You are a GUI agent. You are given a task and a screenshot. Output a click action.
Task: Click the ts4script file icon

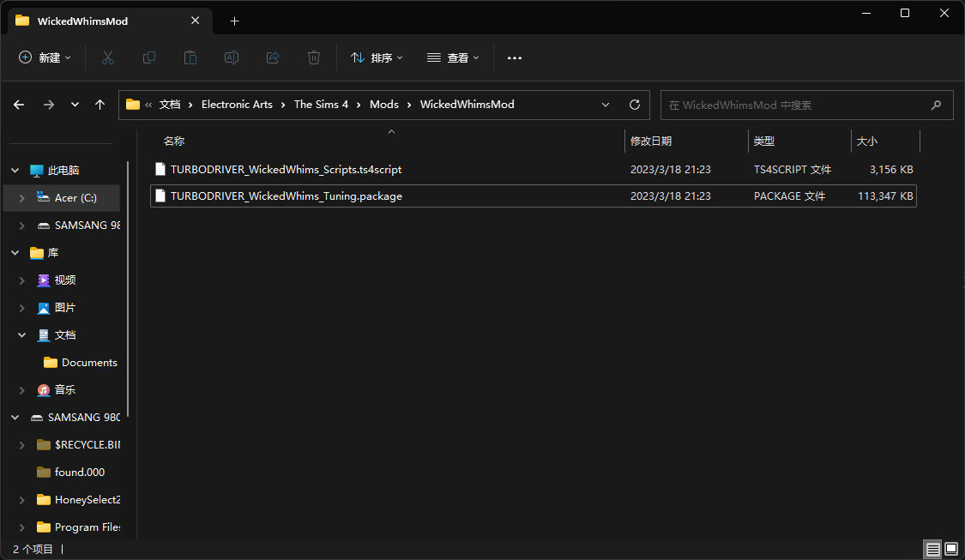[x=160, y=169]
